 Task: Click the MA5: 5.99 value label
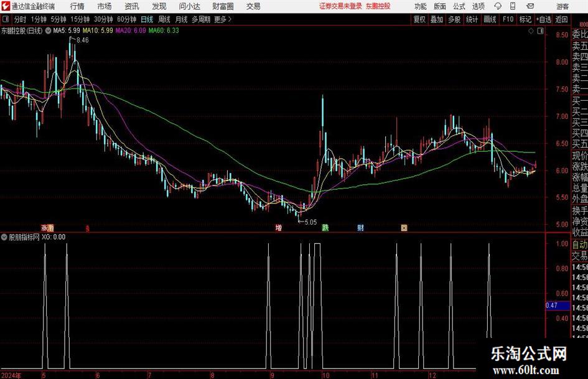pos(67,30)
